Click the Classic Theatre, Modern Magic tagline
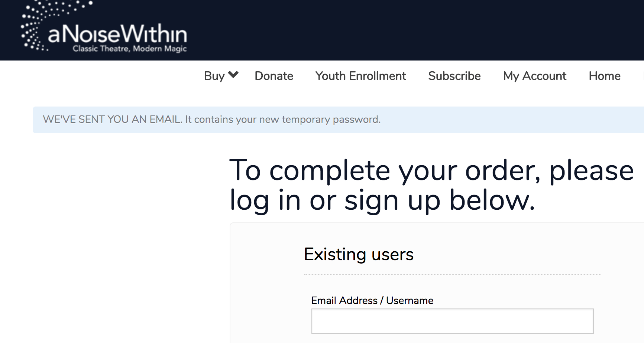 [130, 49]
